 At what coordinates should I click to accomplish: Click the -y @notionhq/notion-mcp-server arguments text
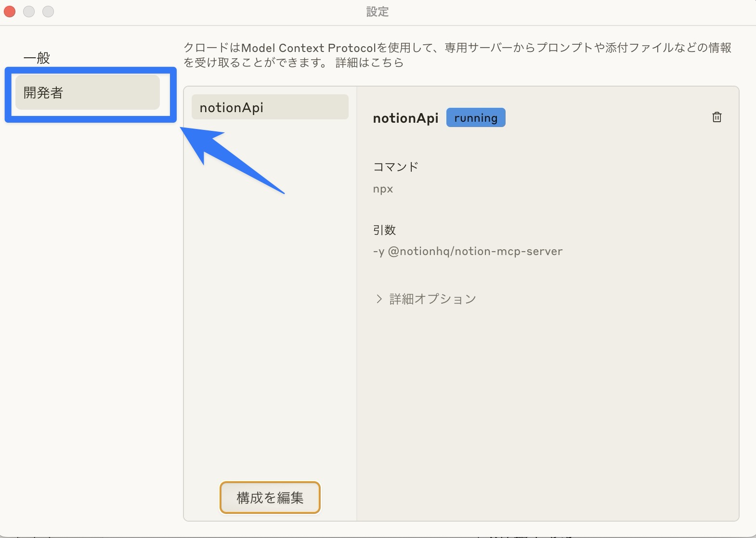point(468,251)
